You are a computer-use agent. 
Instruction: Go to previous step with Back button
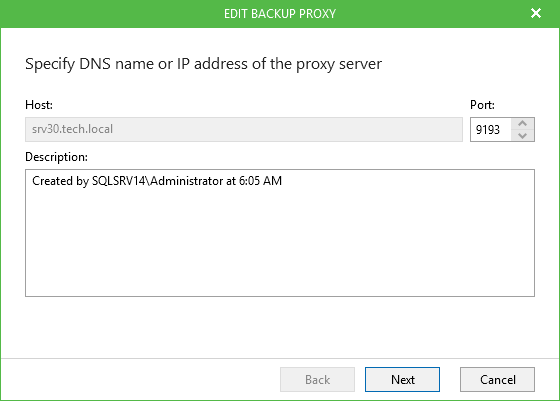coord(317,379)
